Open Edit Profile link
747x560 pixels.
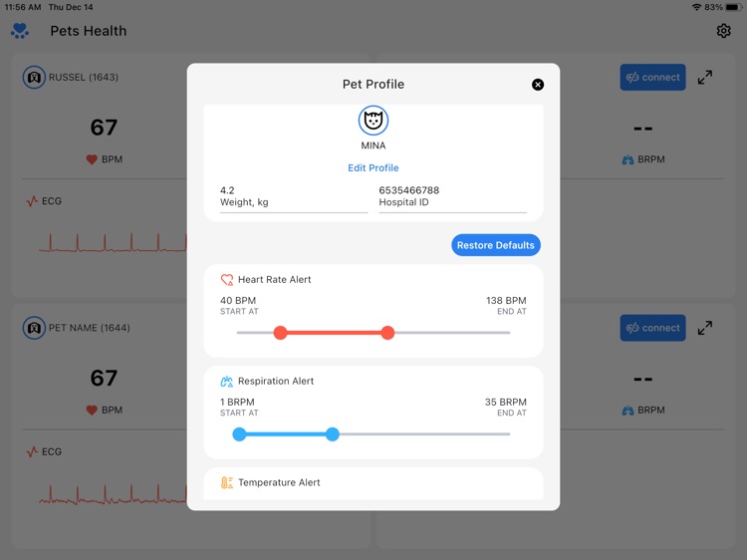pyautogui.click(x=373, y=167)
